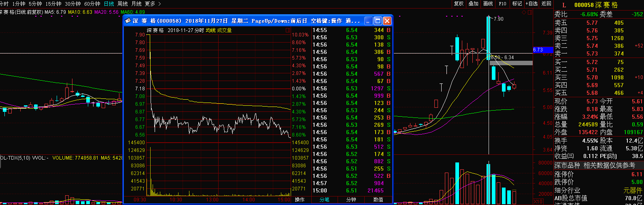This screenshot has width=644, height=205.
Task: Open the 操作 menu in the popup footer
Action: (300, 200)
